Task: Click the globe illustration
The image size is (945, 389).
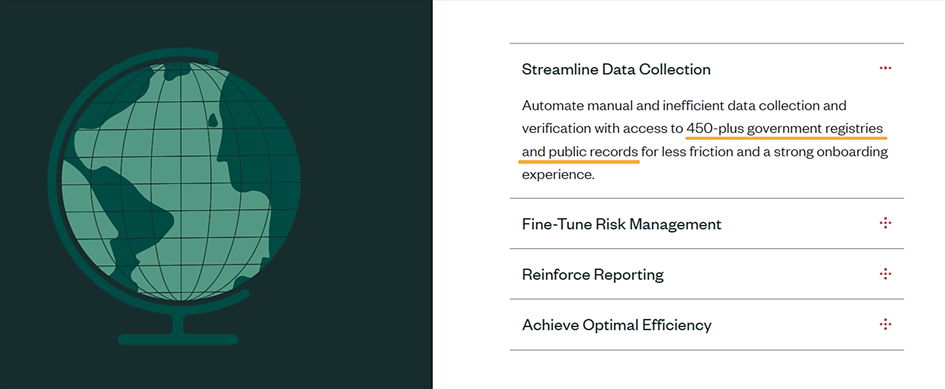Action: click(174, 195)
